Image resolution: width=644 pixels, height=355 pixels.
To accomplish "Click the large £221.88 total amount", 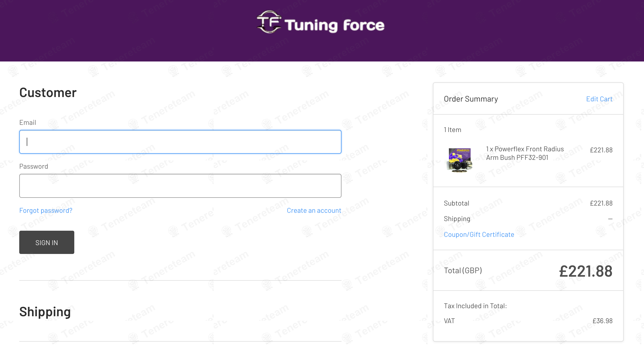I will coord(585,271).
